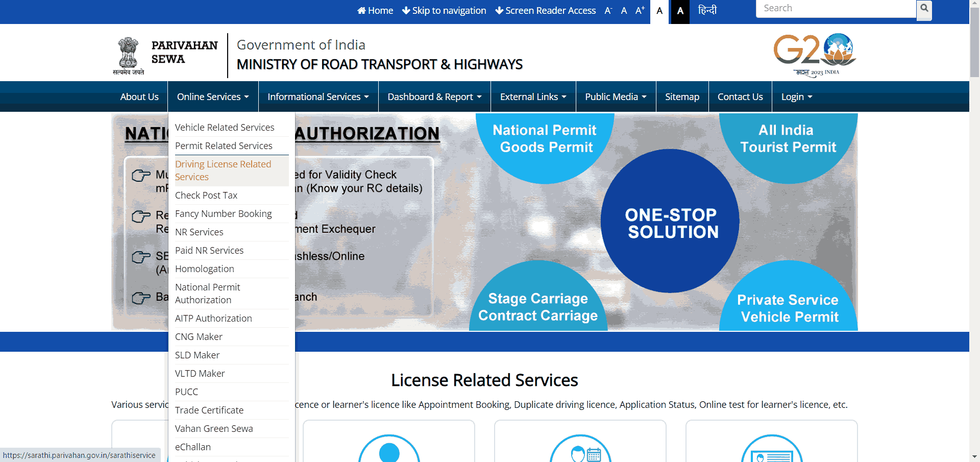The image size is (980, 462).
Task: Decrease font size with A- button
Action: tap(608, 11)
